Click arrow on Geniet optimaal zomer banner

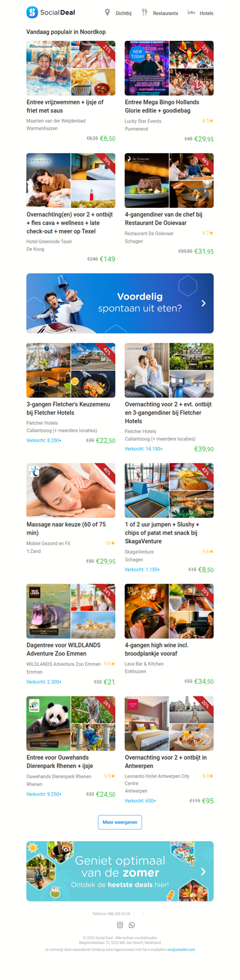[203, 871]
